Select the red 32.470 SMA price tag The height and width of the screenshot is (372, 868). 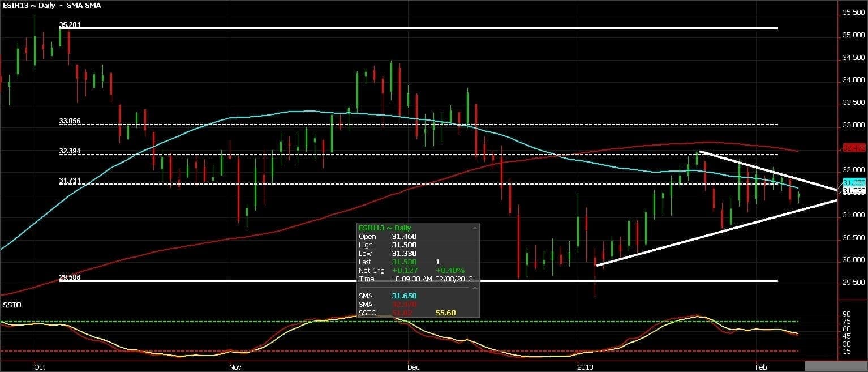click(853, 148)
